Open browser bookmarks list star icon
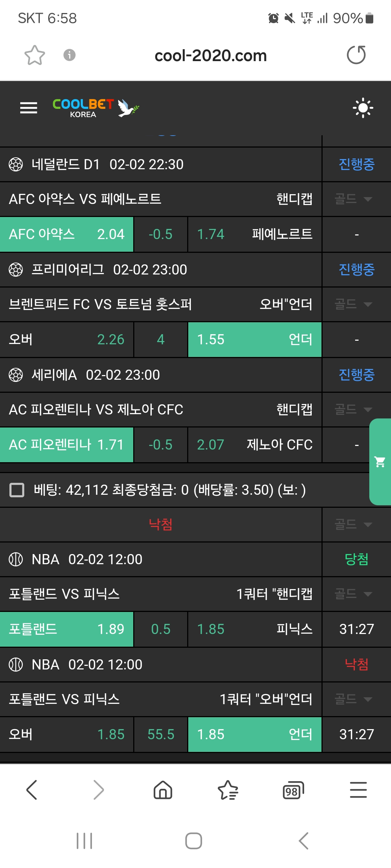The height and width of the screenshot is (868, 391). pyautogui.click(x=228, y=790)
